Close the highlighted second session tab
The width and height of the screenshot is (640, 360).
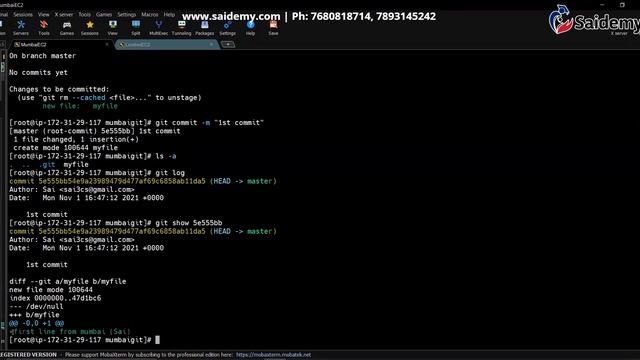point(211,44)
